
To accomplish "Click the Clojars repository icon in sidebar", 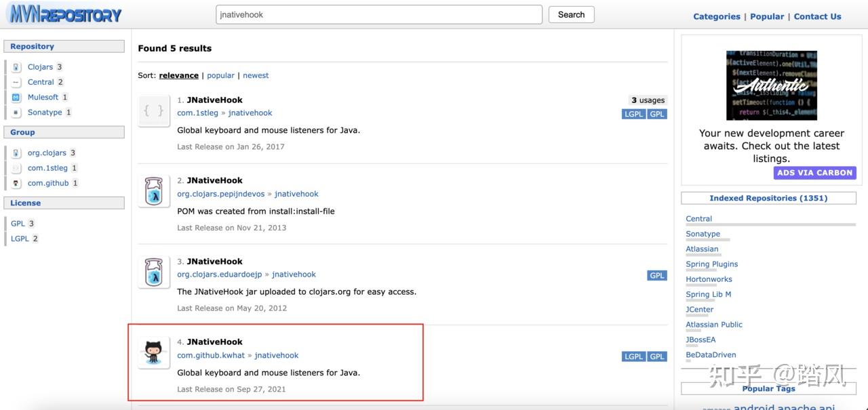I will click(x=16, y=67).
